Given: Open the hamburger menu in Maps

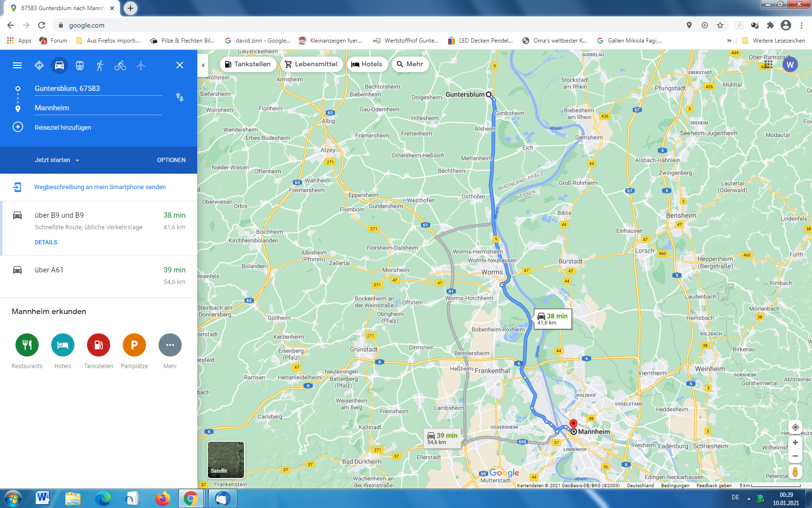Looking at the screenshot, I should tap(17, 65).
